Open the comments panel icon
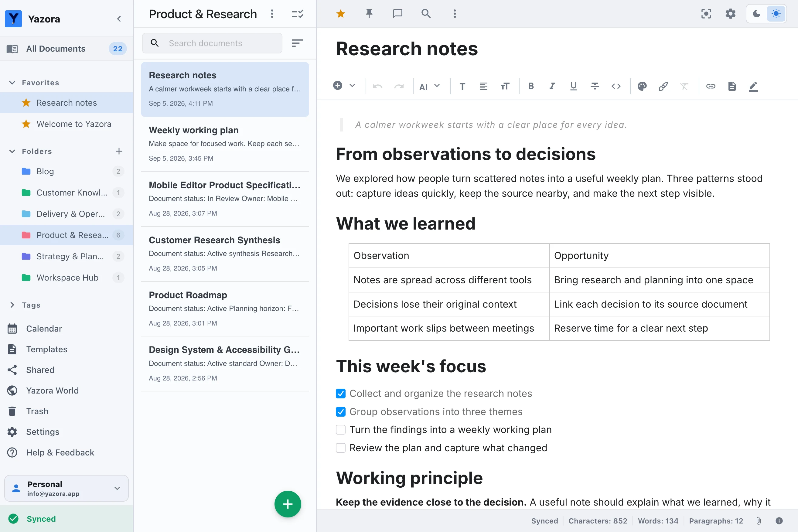Image resolution: width=798 pixels, height=532 pixels. (x=397, y=14)
